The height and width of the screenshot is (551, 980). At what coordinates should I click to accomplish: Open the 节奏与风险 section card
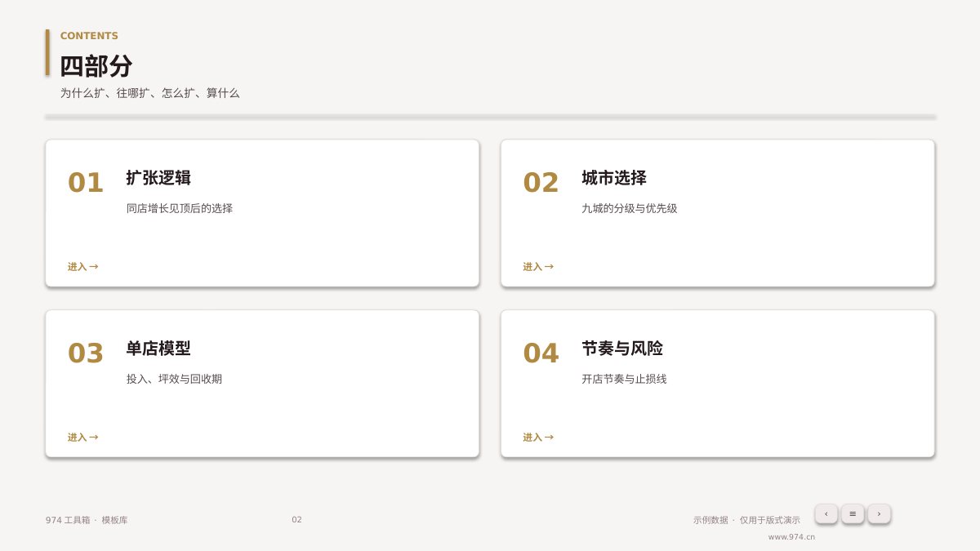point(718,384)
